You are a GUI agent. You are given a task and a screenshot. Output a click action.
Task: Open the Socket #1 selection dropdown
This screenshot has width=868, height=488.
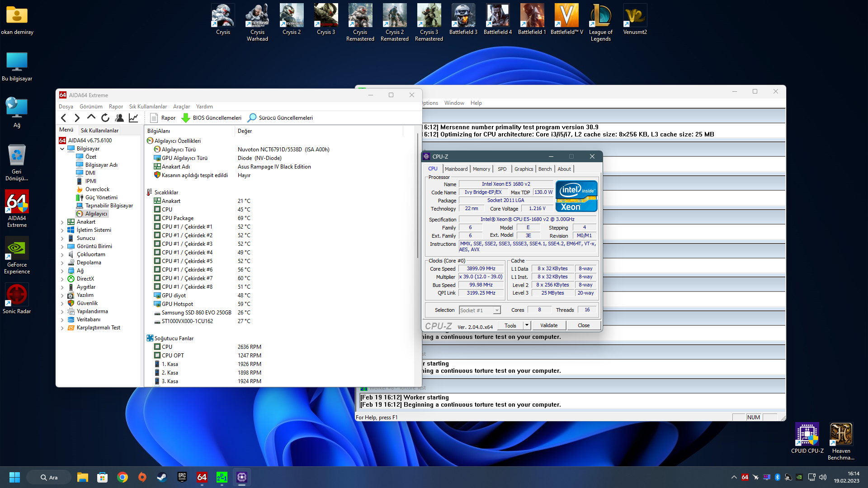(497, 310)
